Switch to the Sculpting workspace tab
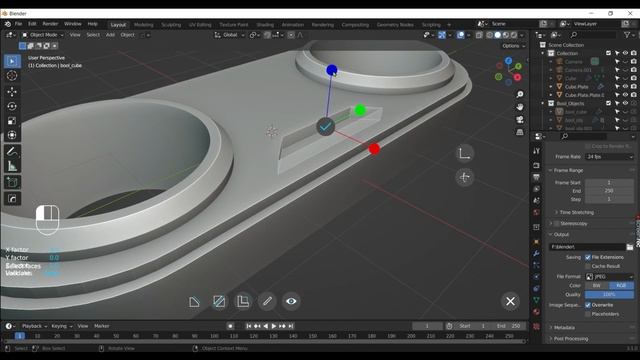The image size is (640, 360). pyautogui.click(x=171, y=25)
